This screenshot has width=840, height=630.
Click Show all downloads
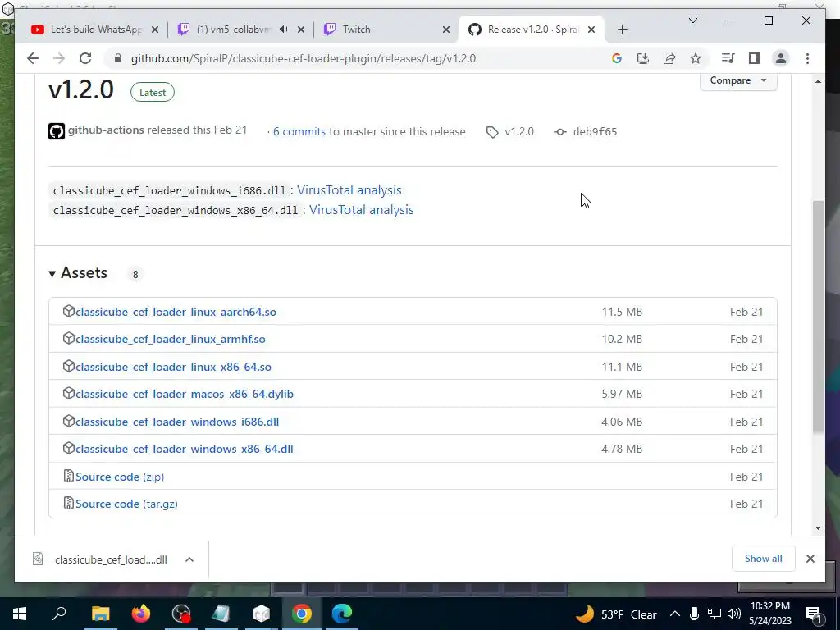(763, 559)
